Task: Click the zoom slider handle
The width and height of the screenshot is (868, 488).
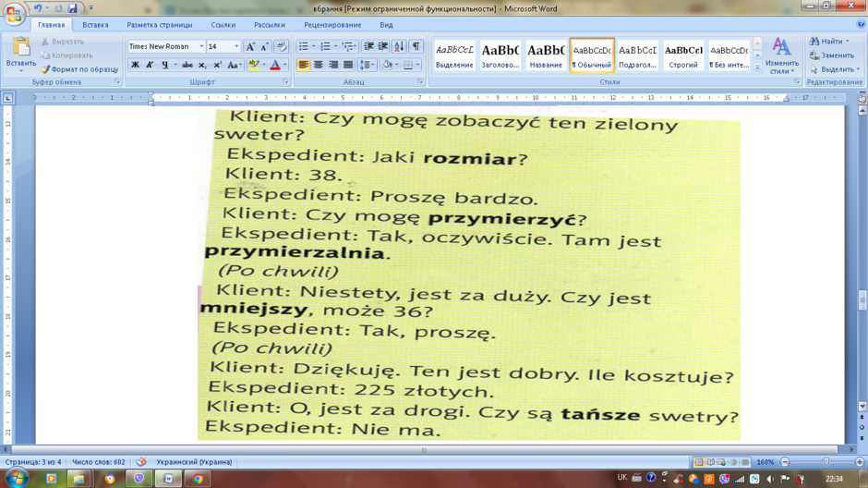Action: (826, 462)
